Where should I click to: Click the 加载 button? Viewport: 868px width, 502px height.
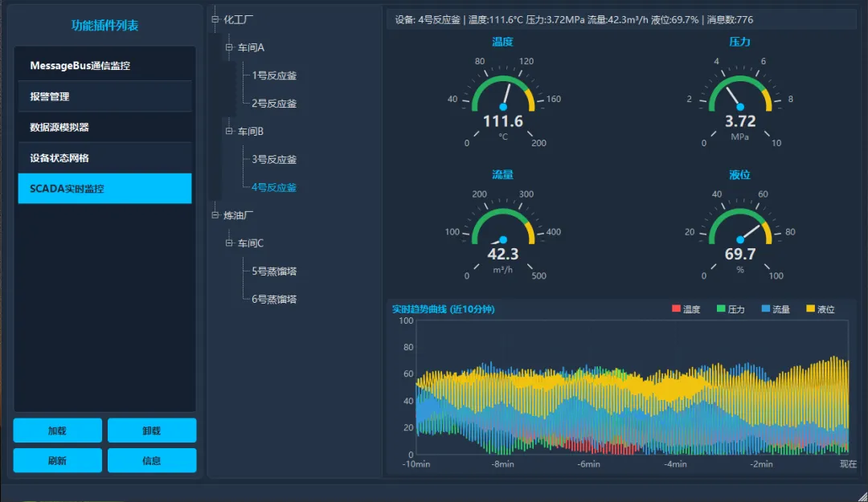point(58,430)
